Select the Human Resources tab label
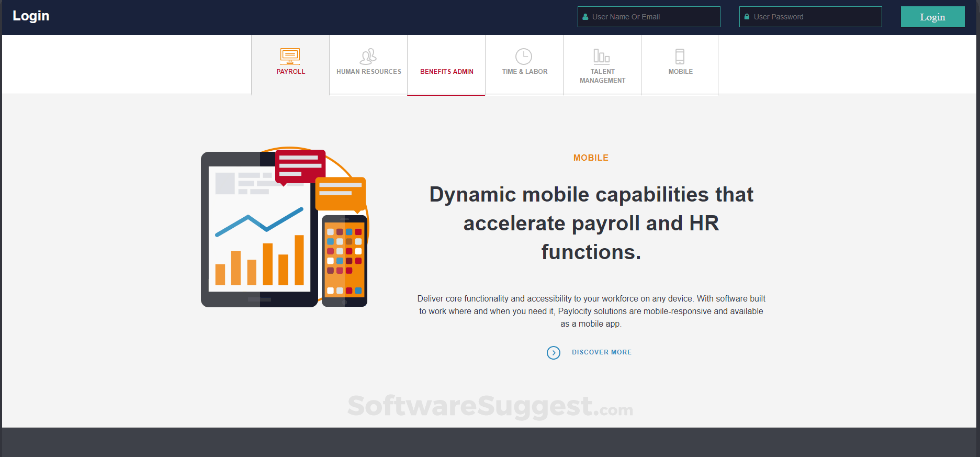The height and width of the screenshot is (457, 980). point(369,72)
